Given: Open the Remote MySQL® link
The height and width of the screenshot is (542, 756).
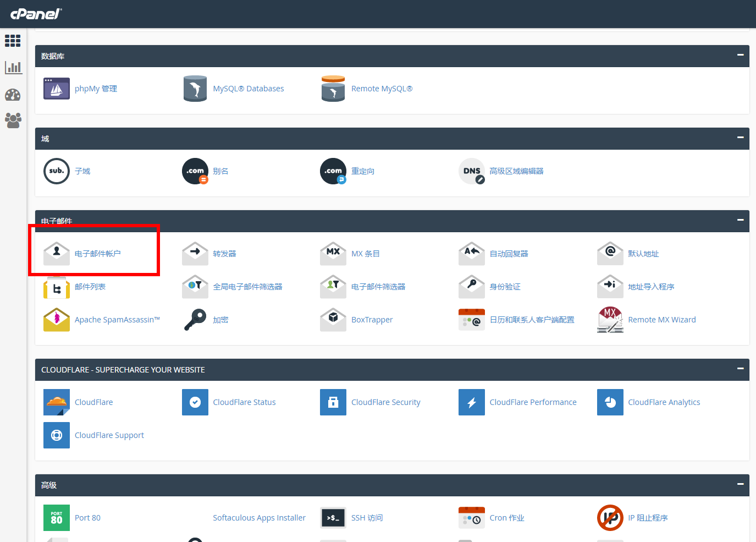Looking at the screenshot, I should 382,89.
